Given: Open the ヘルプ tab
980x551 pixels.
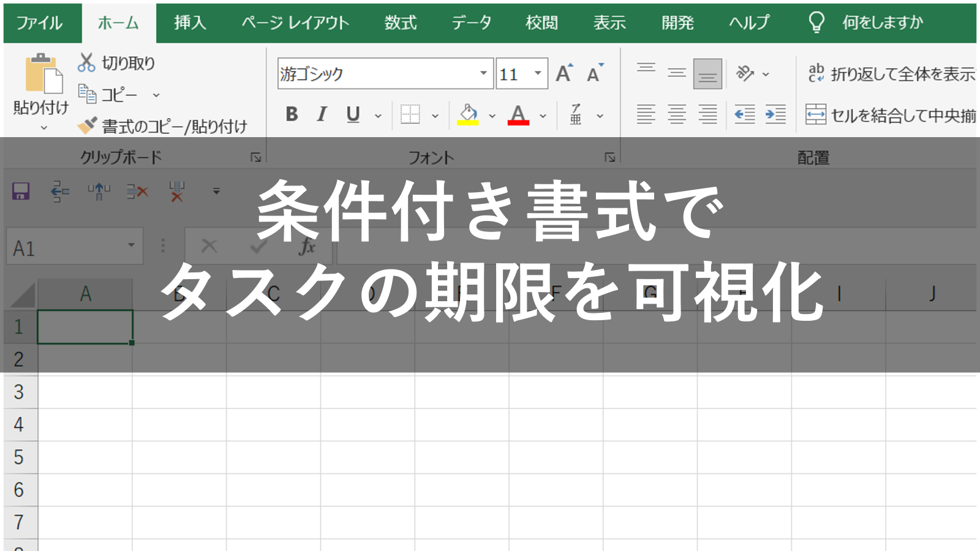Looking at the screenshot, I should [x=748, y=23].
